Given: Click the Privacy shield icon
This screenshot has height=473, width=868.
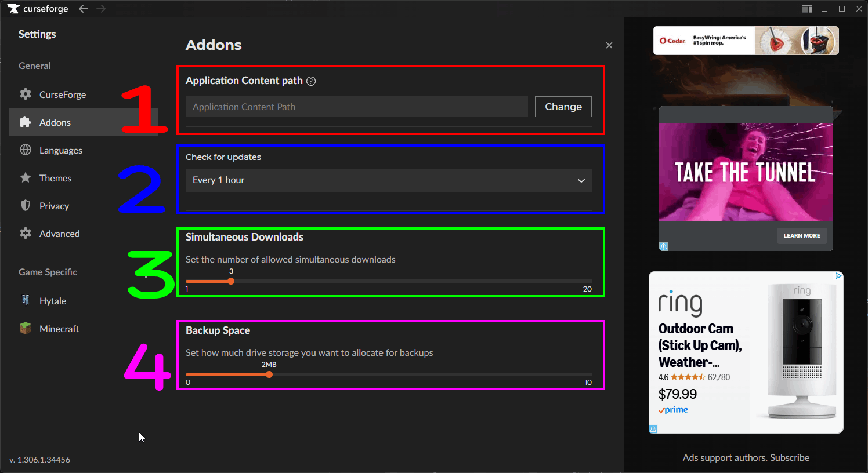Looking at the screenshot, I should coord(26,205).
